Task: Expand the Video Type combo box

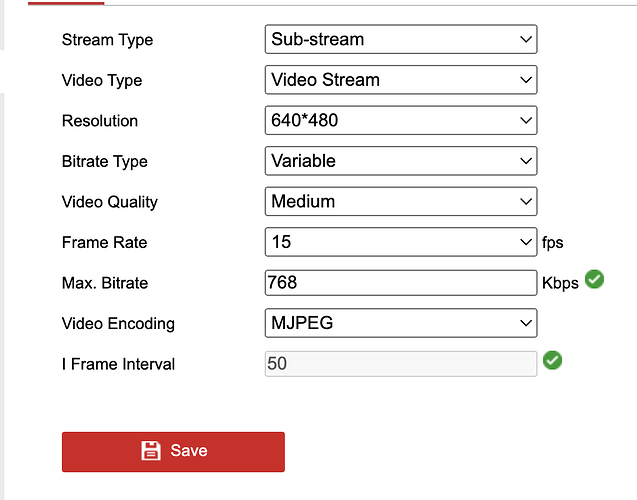Action: 401,80
